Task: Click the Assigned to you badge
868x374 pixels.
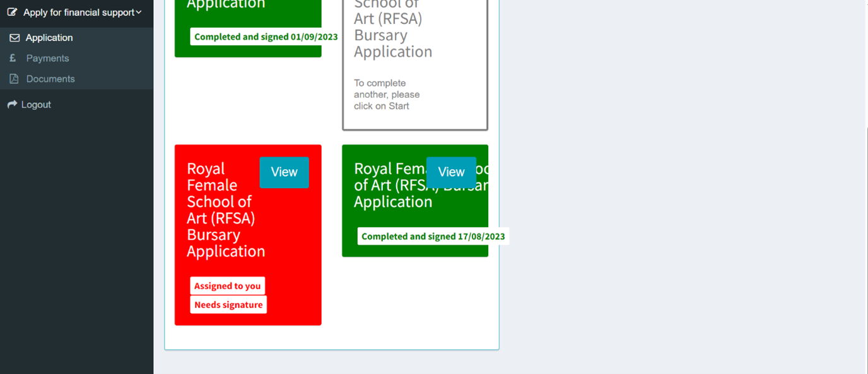Action: pos(227,286)
